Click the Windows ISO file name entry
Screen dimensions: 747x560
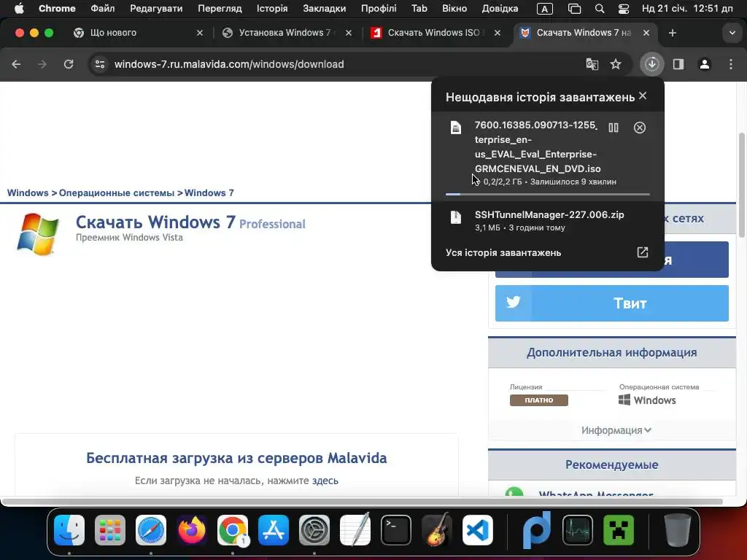click(x=537, y=147)
